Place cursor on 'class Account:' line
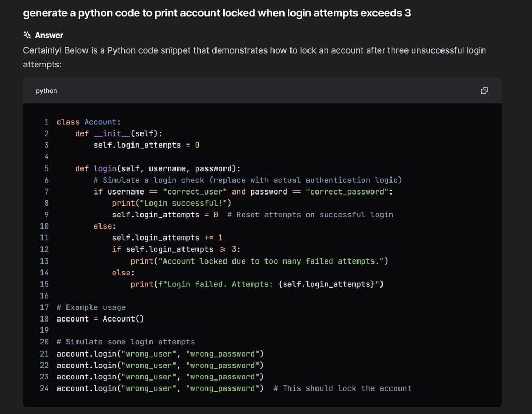This screenshot has height=414, width=532. click(x=88, y=122)
